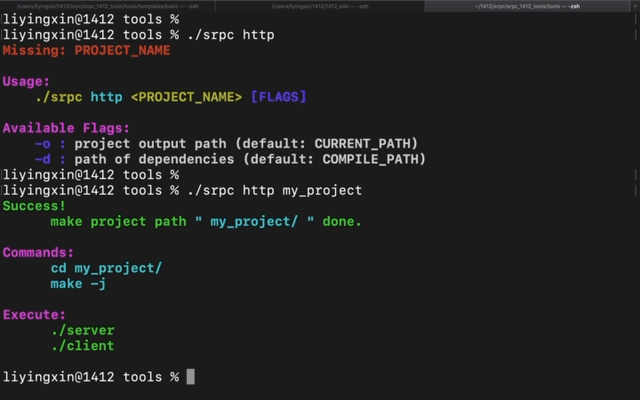
Task: Click the 'Execute:' heading
Action: pyautogui.click(x=34, y=315)
